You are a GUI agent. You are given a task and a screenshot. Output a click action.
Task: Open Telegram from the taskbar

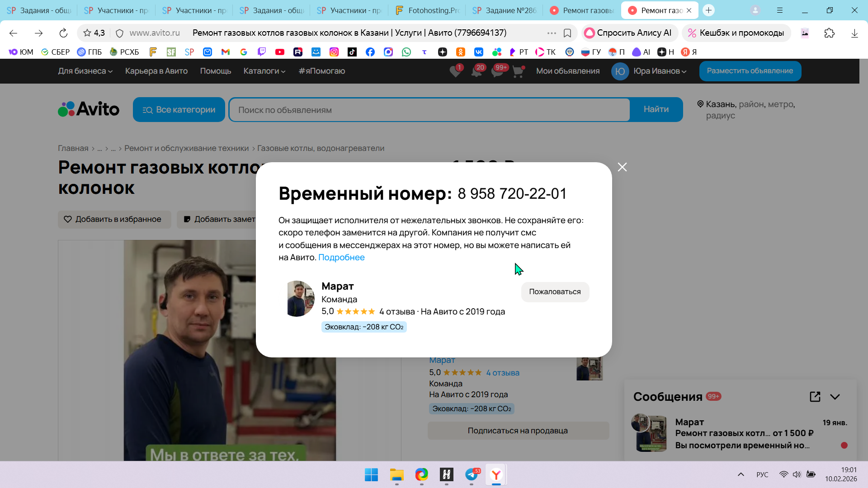[x=471, y=474]
